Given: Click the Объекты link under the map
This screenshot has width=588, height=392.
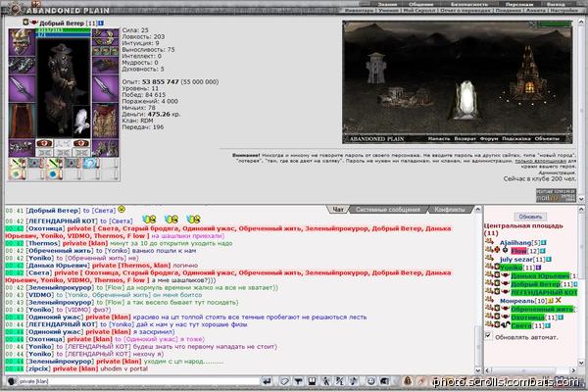Looking at the screenshot, I should pyautogui.click(x=547, y=138).
